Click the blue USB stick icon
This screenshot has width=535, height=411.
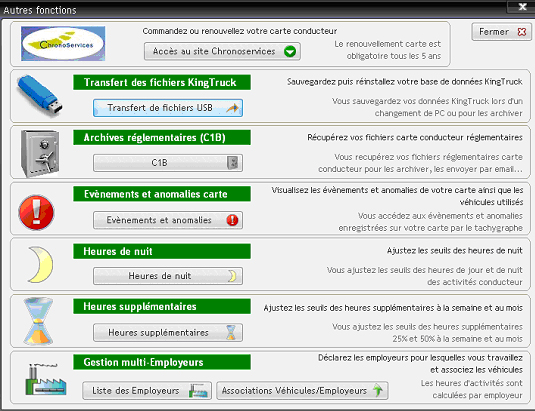(x=40, y=96)
